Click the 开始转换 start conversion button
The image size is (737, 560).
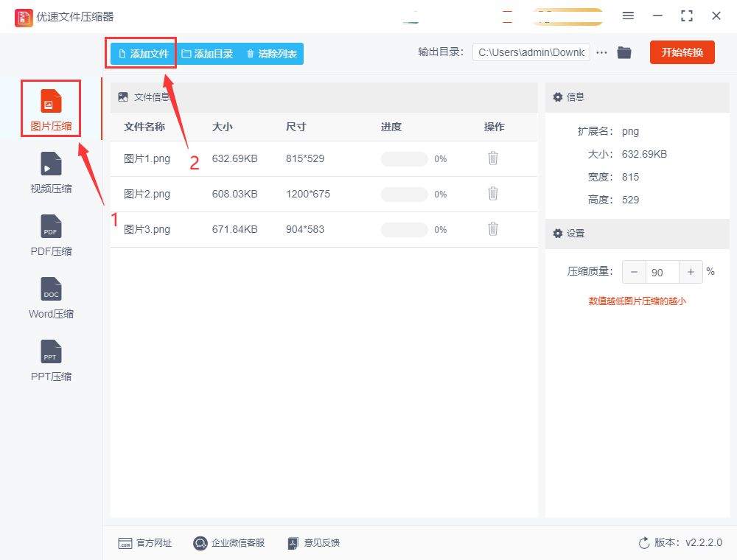tap(682, 52)
